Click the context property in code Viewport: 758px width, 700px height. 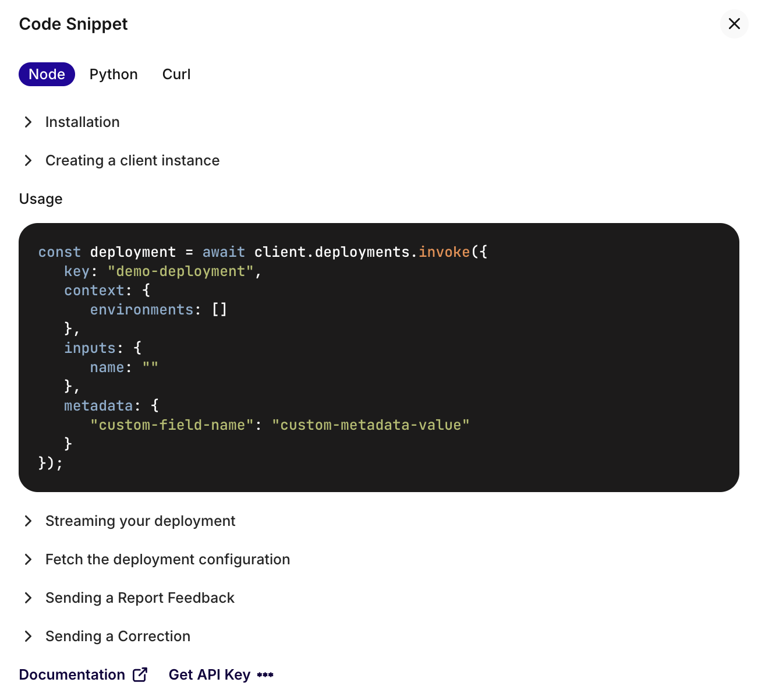coord(94,291)
